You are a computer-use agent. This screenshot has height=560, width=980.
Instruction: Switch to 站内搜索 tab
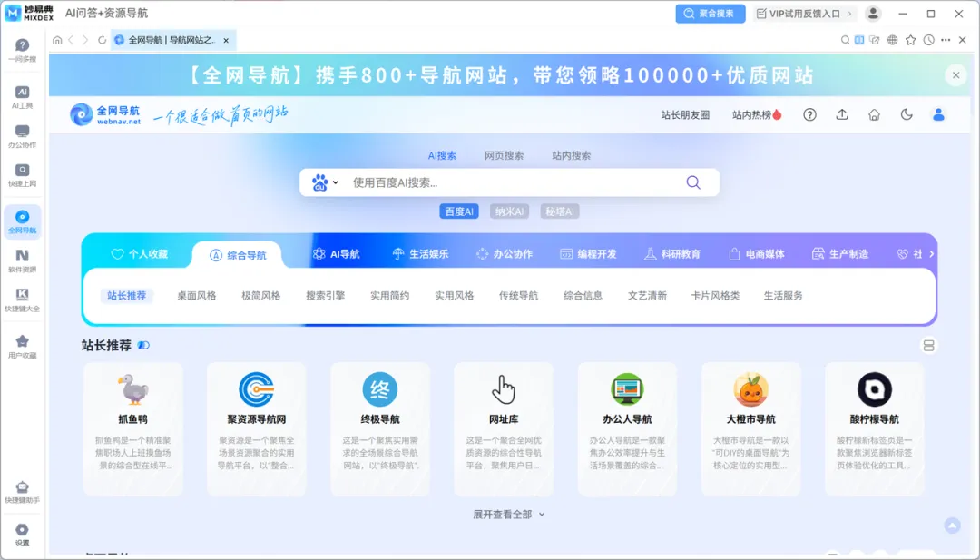[572, 155]
